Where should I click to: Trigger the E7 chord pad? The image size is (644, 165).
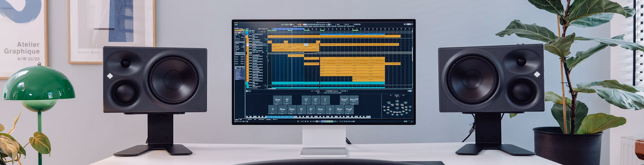click(x=316, y=100)
